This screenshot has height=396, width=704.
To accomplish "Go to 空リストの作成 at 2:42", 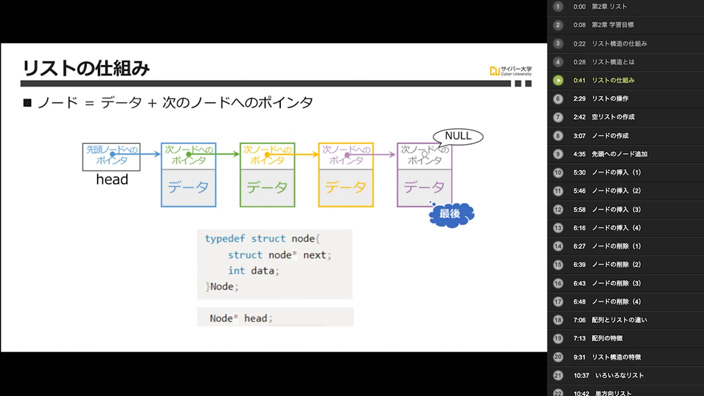I will pyautogui.click(x=625, y=117).
